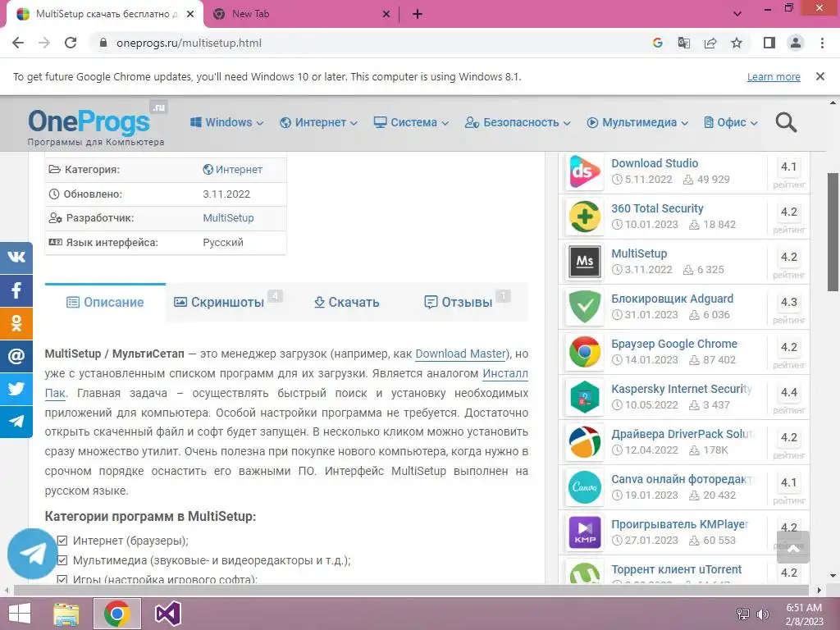Open Chrome side panel icon

tap(769, 43)
